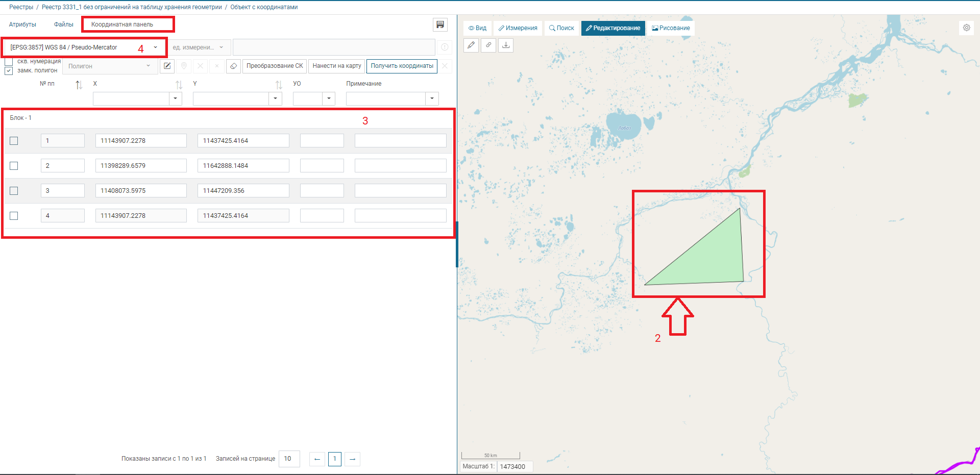This screenshot has width=980, height=475.
Task: Click the Преобразование СК button
Action: [x=275, y=66]
